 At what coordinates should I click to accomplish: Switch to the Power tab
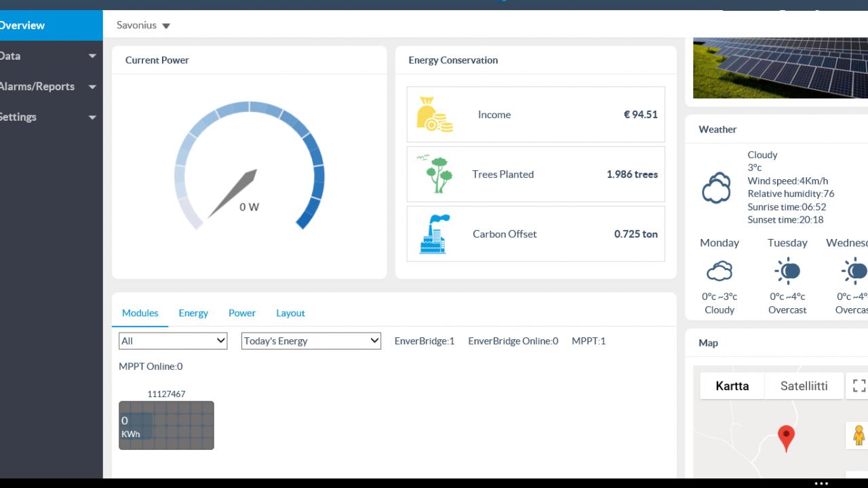click(242, 313)
